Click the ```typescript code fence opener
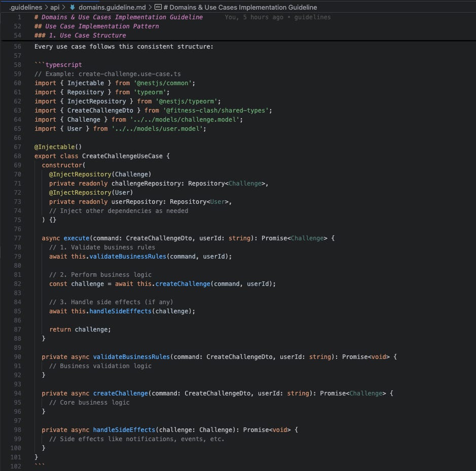Image resolution: width=476 pixels, height=471 pixels. coord(58,65)
